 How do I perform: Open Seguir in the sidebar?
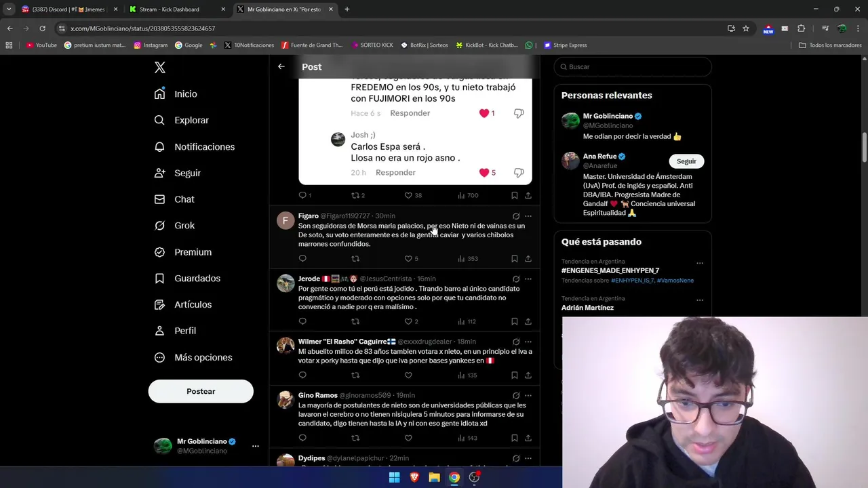pyautogui.click(x=177, y=173)
